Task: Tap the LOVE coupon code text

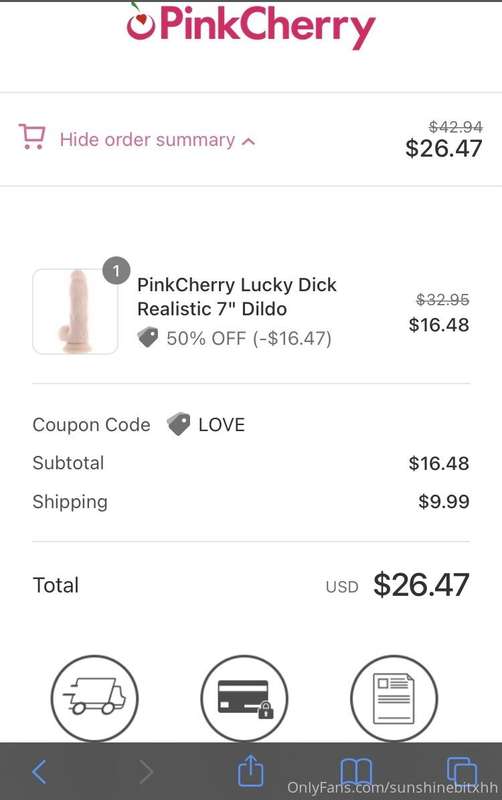Action: pyautogui.click(x=221, y=424)
